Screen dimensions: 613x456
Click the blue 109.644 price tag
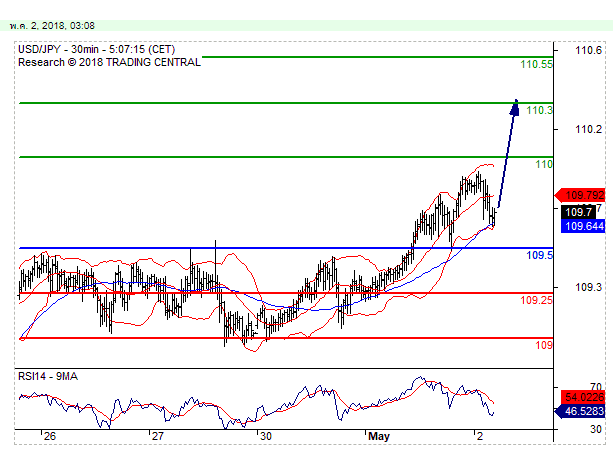coord(585,227)
